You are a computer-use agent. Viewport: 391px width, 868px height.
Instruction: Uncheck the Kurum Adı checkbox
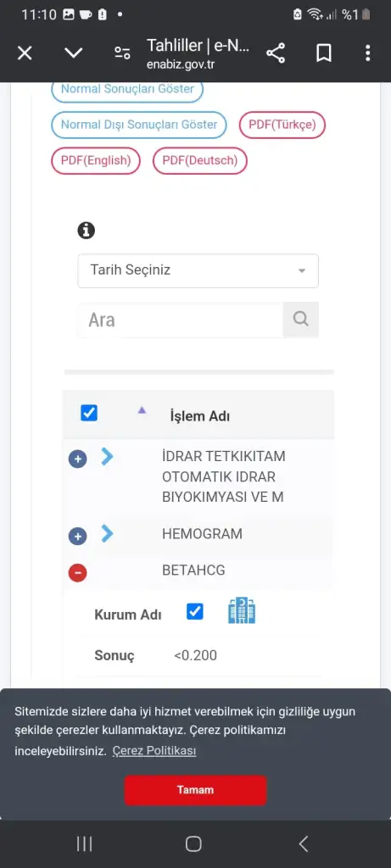coord(195,612)
